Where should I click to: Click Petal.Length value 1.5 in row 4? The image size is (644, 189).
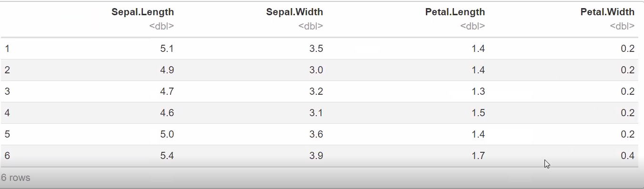coord(478,113)
